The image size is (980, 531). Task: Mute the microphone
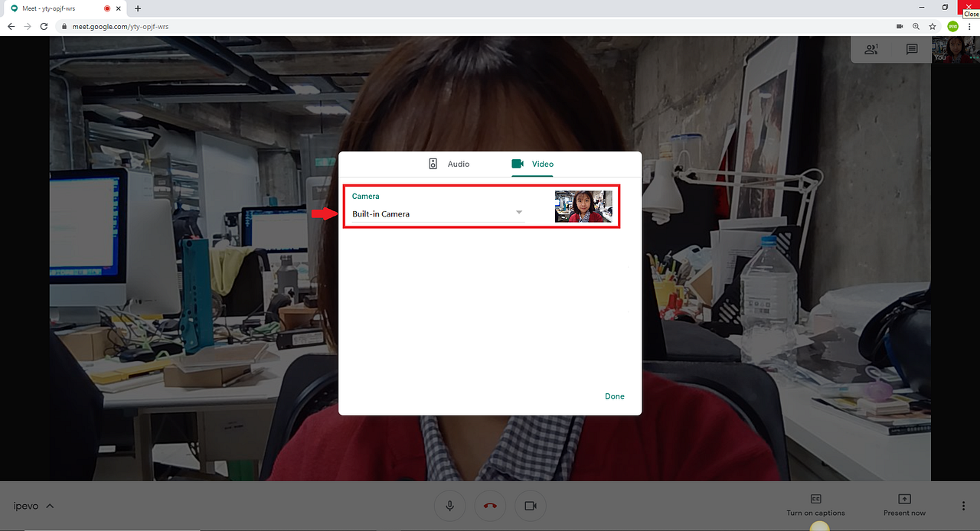449,505
